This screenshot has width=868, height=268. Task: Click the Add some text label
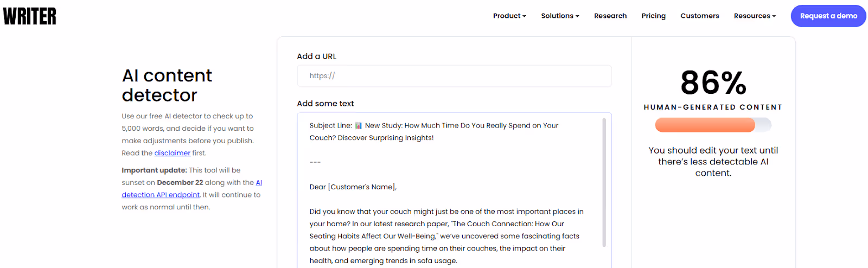click(325, 104)
